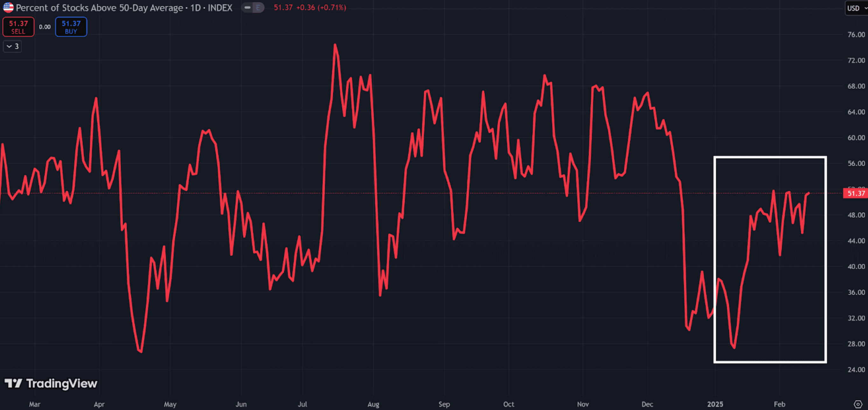Click the 0.00 spread value
This screenshot has height=410, width=868.
click(45, 27)
